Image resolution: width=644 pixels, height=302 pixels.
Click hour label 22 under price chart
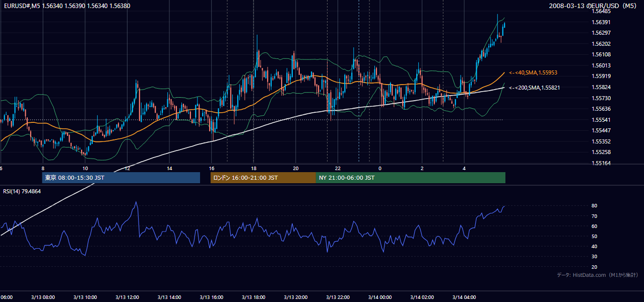coord(338,169)
